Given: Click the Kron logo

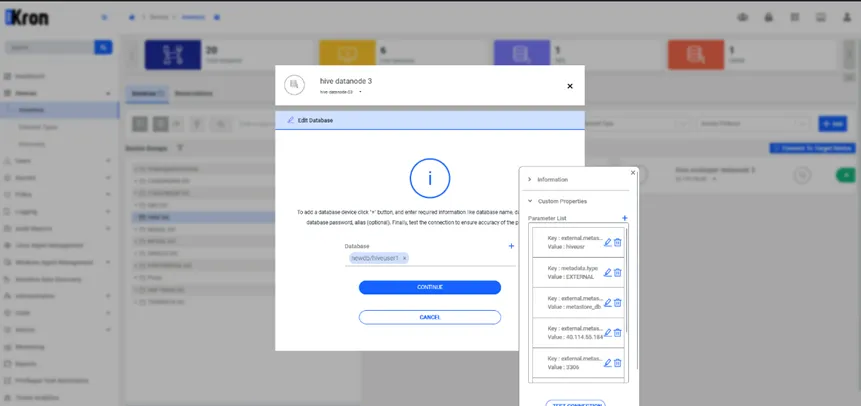Looking at the screenshot, I should tap(27, 18).
